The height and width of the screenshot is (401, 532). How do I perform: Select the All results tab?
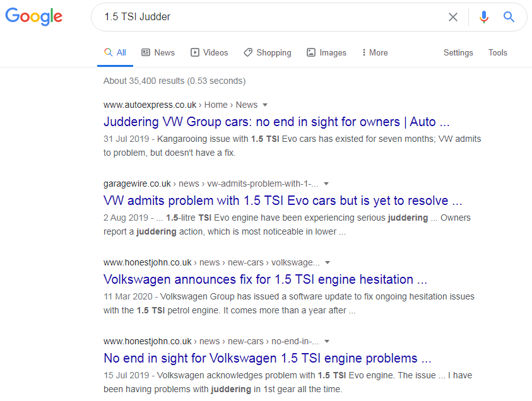115,52
